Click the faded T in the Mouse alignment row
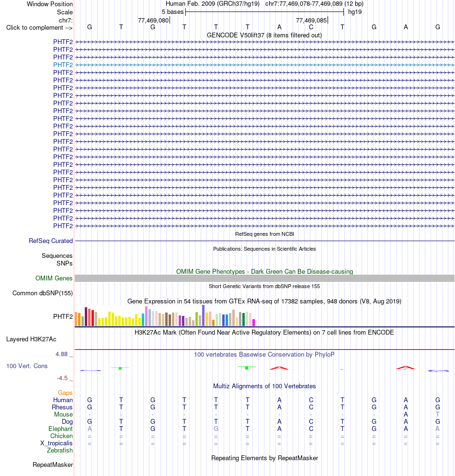 (437, 414)
